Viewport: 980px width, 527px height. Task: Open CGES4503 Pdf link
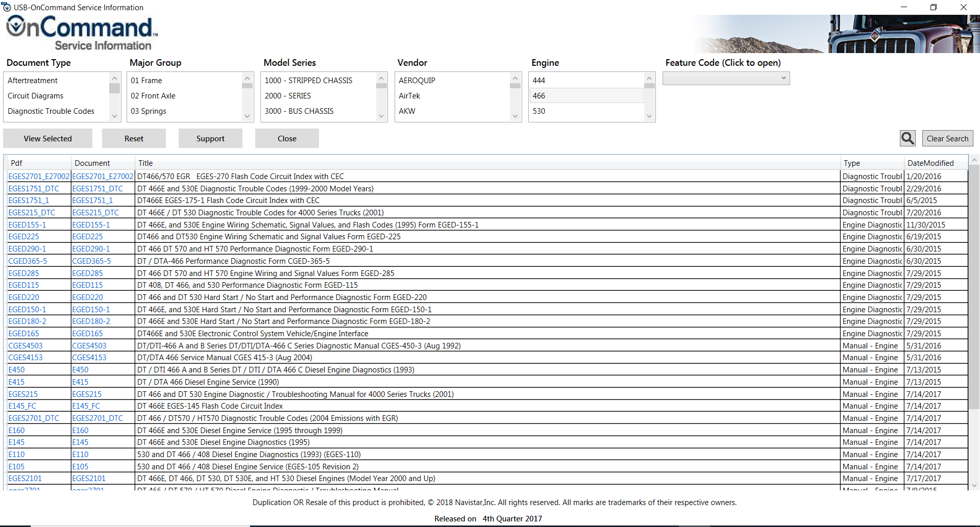pos(26,345)
